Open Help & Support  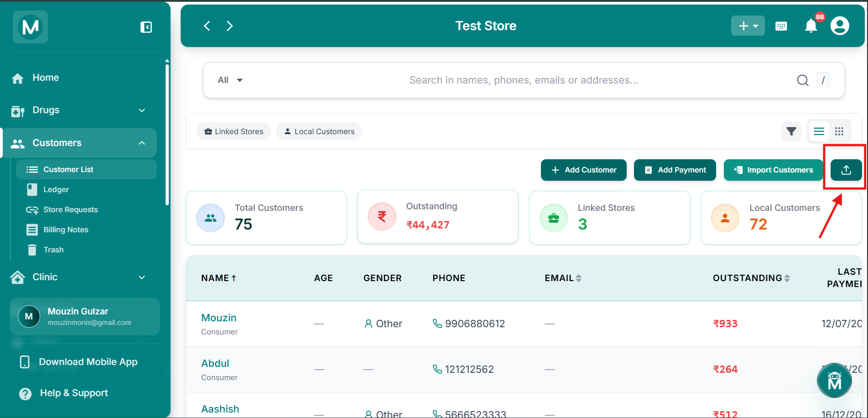[x=74, y=393]
